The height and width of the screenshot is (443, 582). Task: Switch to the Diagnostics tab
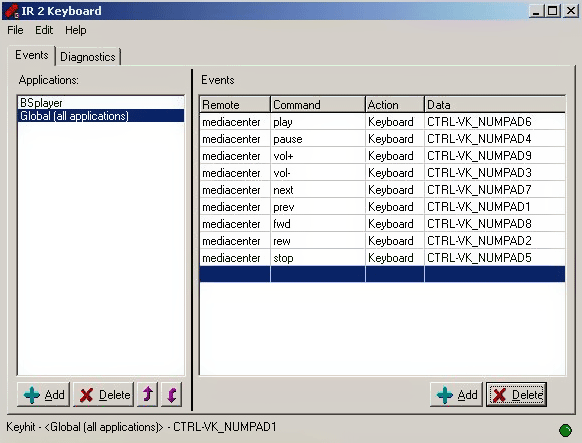click(88, 57)
